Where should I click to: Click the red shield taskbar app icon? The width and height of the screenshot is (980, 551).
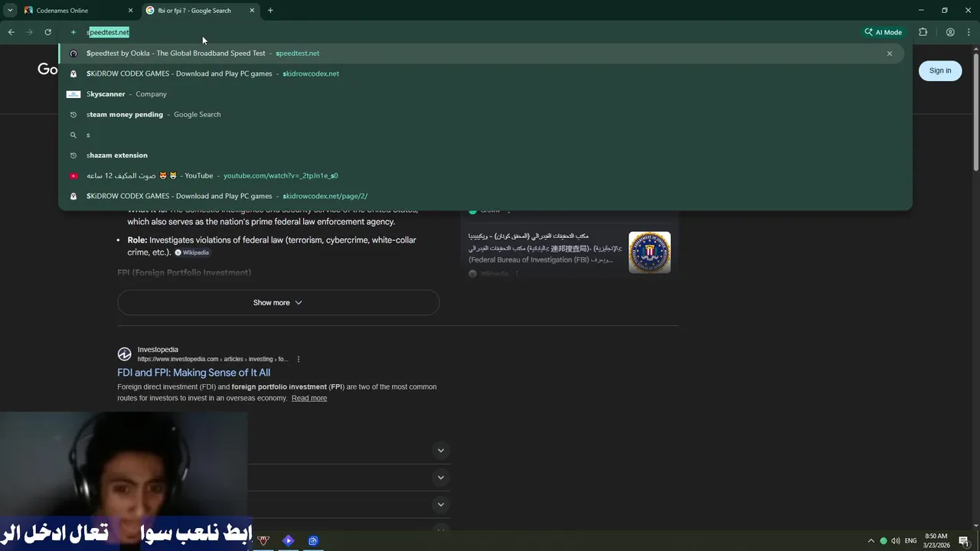coord(263,540)
